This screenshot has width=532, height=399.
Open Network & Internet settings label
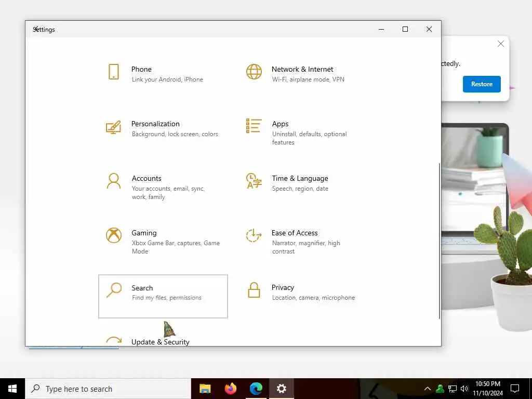coord(302,69)
